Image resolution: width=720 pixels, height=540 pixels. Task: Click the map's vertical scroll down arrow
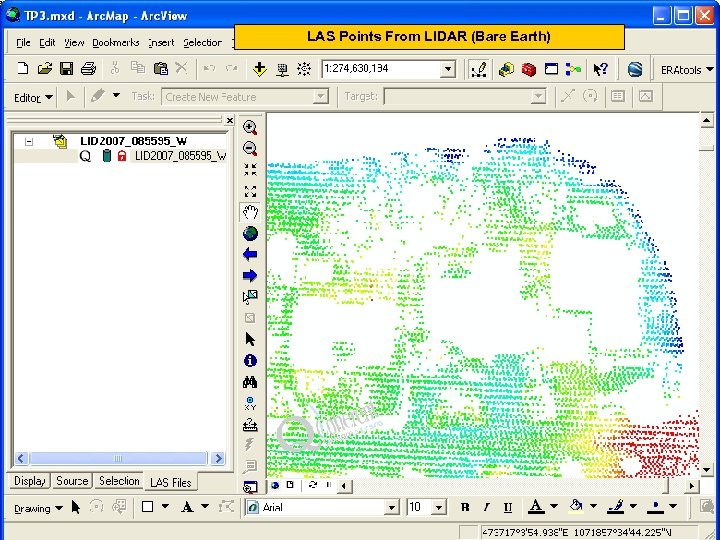(707, 470)
